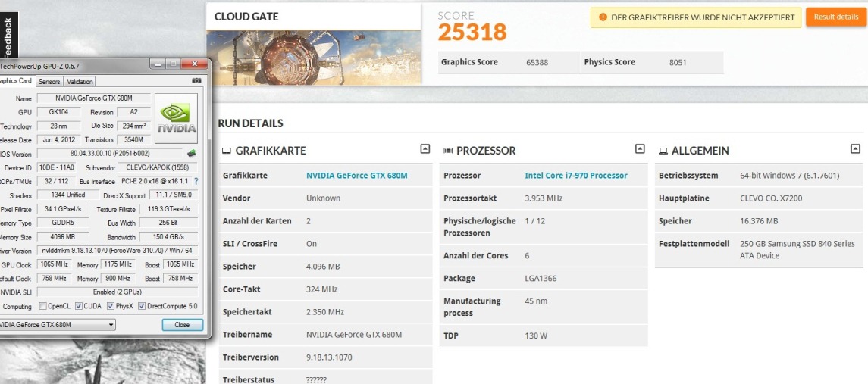Image resolution: width=868 pixels, height=384 pixels.
Task: Click the GPU field GK104
Action: [x=58, y=112]
